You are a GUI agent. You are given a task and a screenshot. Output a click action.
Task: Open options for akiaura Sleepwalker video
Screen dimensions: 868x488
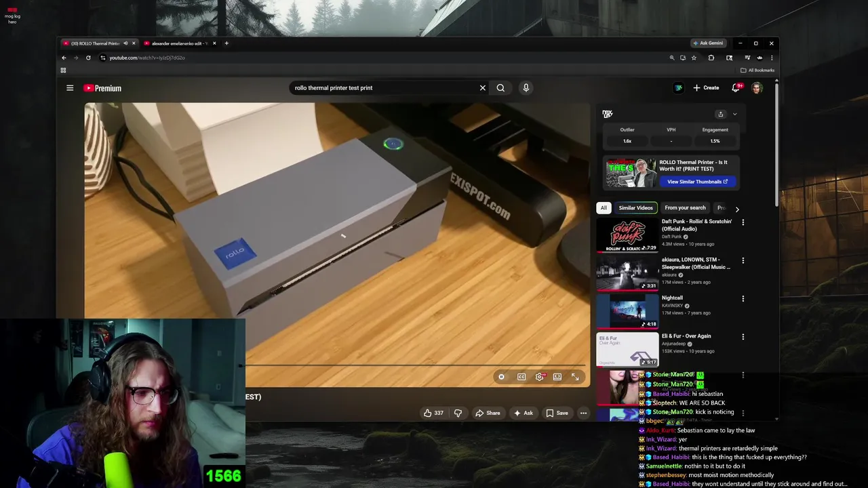[x=743, y=260]
